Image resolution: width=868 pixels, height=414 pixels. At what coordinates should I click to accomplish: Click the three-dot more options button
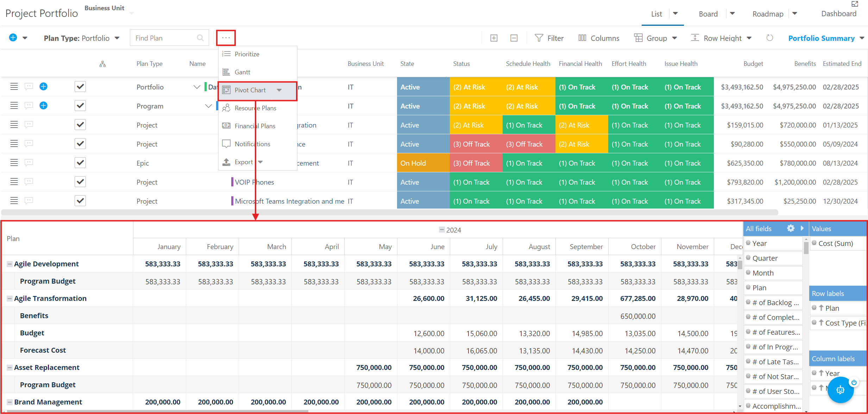click(x=226, y=38)
